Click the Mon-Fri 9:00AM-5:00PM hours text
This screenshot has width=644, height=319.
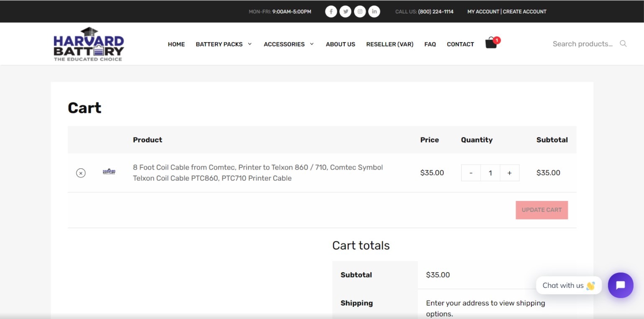click(x=280, y=11)
